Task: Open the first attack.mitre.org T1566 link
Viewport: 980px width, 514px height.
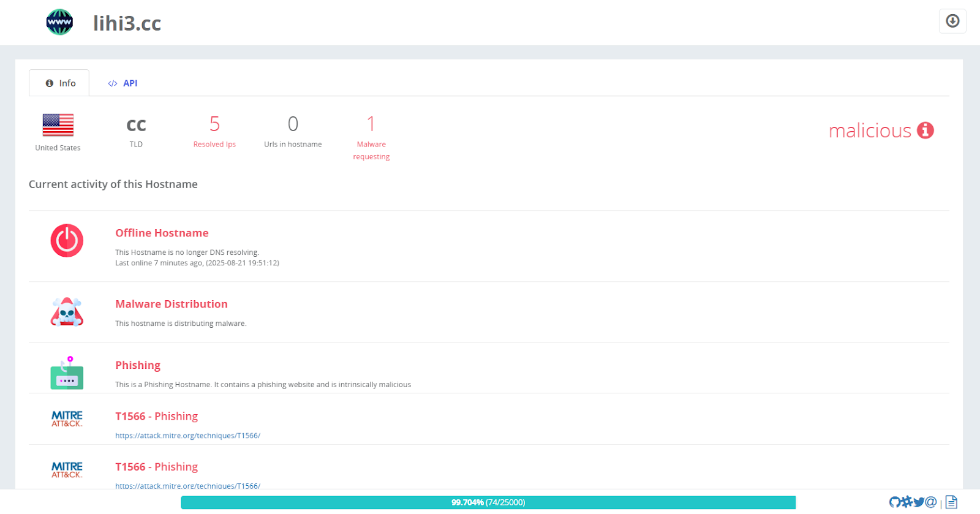Action: pyautogui.click(x=187, y=436)
